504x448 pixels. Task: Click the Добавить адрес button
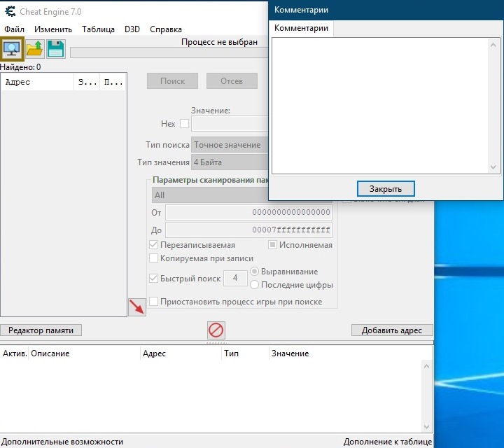[x=392, y=330]
